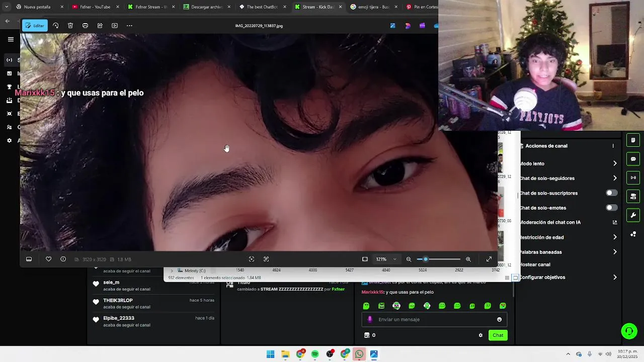Viewport: 644px width, 362px height.
Task: Mark photo as favorite with heart icon
Action: 48,259
